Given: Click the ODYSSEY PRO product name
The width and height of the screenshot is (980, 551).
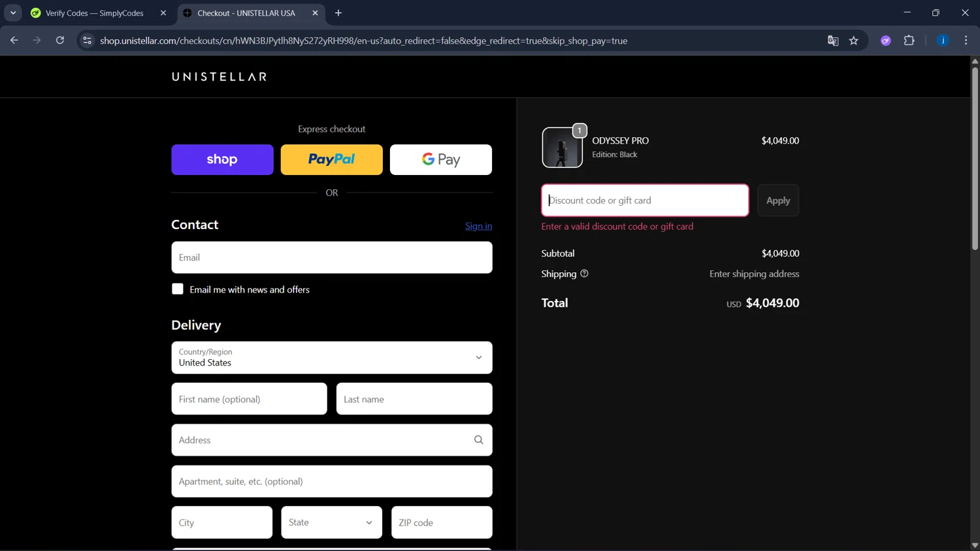Looking at the screenshot, I should 621,140.
